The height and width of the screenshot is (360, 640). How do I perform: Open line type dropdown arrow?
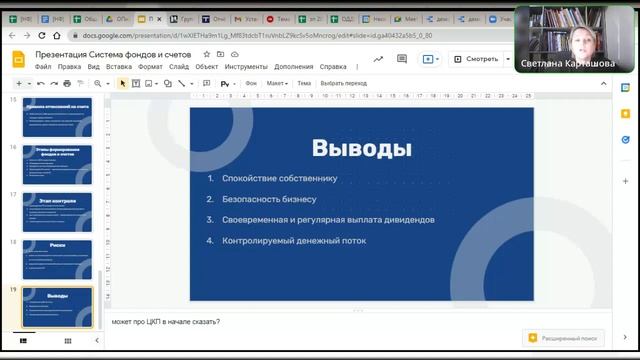[191, 84]
